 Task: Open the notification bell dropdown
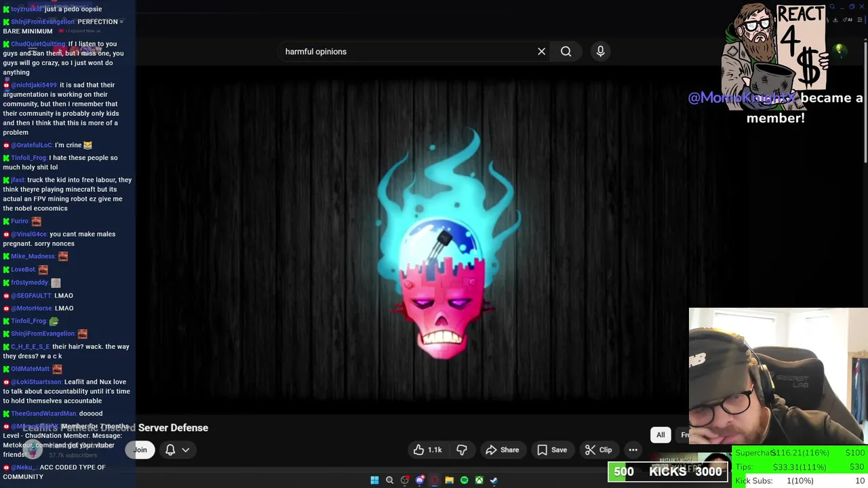[176, 449]
